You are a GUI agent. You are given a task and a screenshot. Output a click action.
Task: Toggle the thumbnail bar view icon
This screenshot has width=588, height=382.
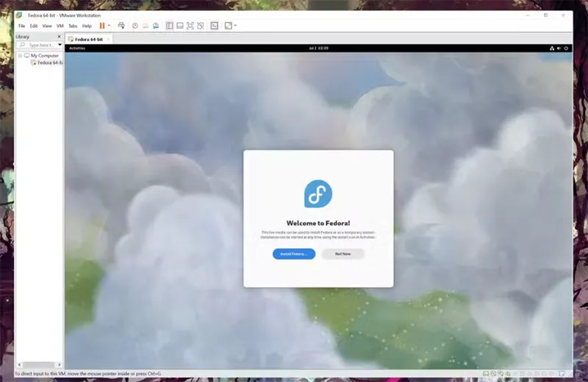[x=180, y=26]
